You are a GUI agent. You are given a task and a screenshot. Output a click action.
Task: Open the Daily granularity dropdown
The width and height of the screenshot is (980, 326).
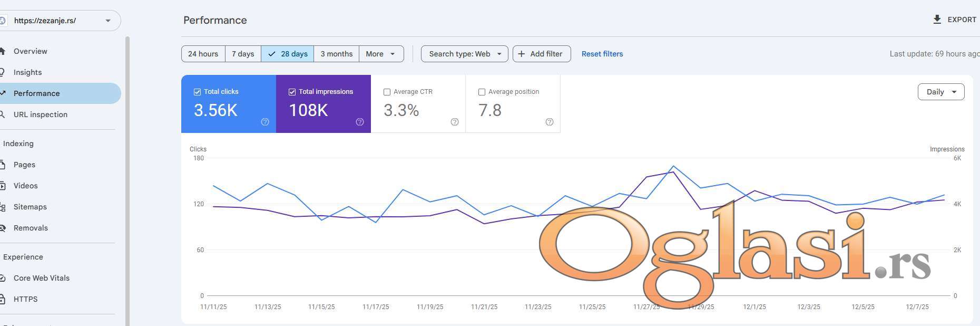pyautogui.click(x=941, y=92)
